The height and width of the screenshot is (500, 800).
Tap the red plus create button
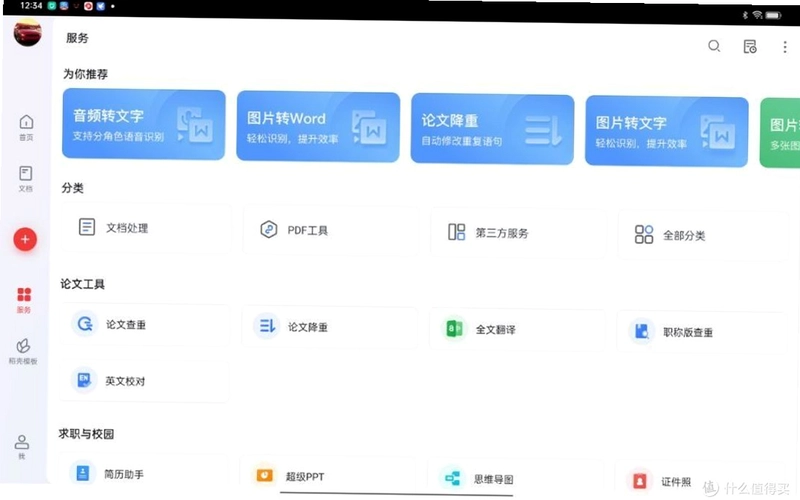pos(25,239)
